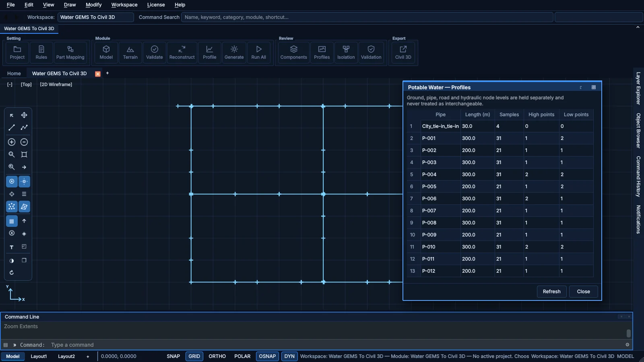Screen dimensions: 644x362
Task: Toggle OSNAP in status bar
Action: (267, 356)
